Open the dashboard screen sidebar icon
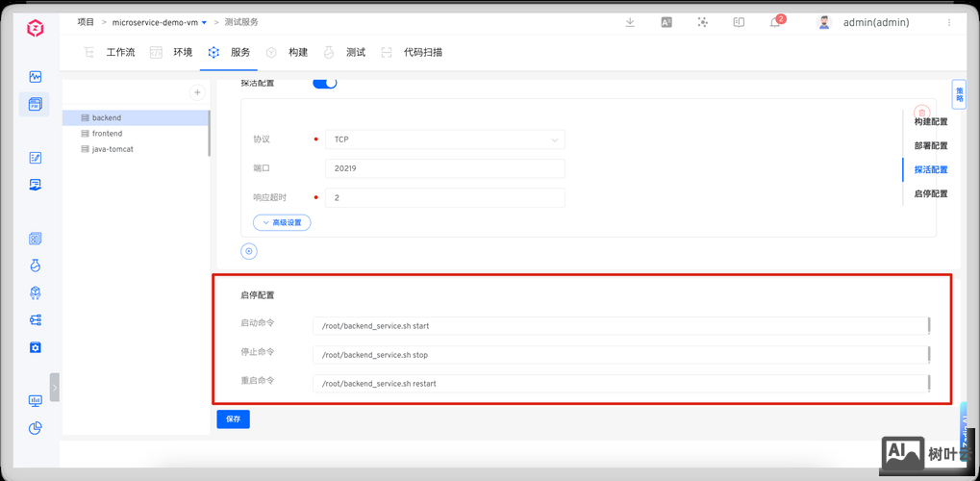Screen dimensions: 980x481 click(x=35, y=401)
